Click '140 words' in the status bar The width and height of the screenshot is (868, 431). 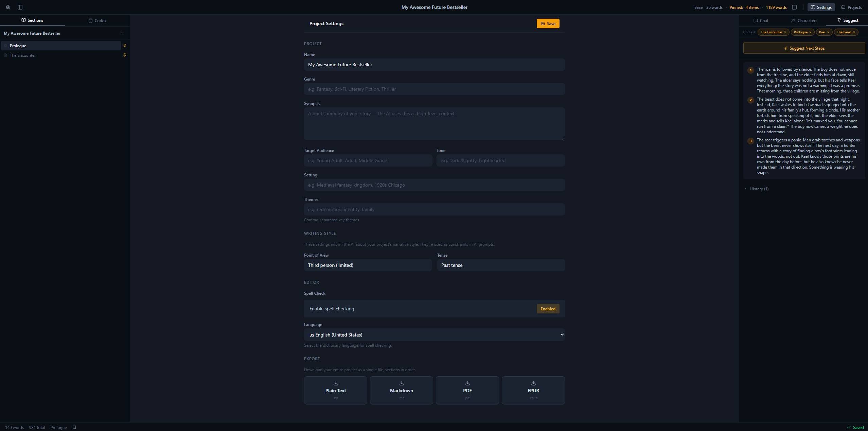pyautogui.click(x=15, y=427)
